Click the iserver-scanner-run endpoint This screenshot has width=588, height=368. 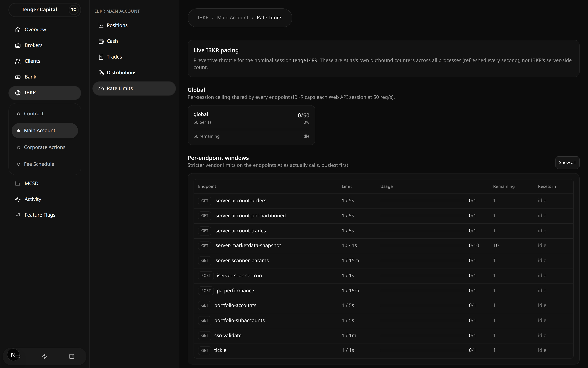click(x=239, y=276)
